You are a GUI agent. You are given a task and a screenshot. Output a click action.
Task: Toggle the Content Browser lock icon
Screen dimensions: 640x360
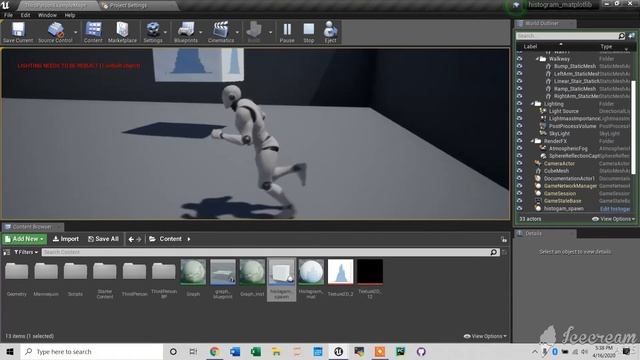point(504,239)
